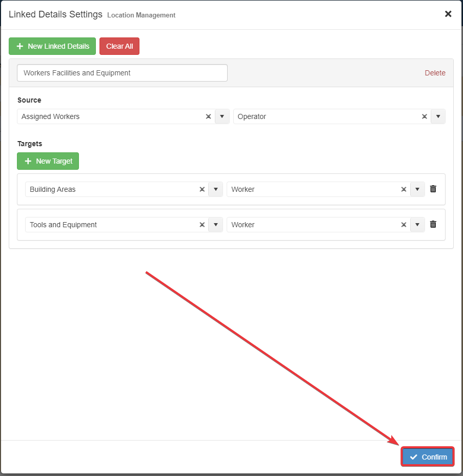
Task: Confirm the linked details settings
Action: coord(428,457)
